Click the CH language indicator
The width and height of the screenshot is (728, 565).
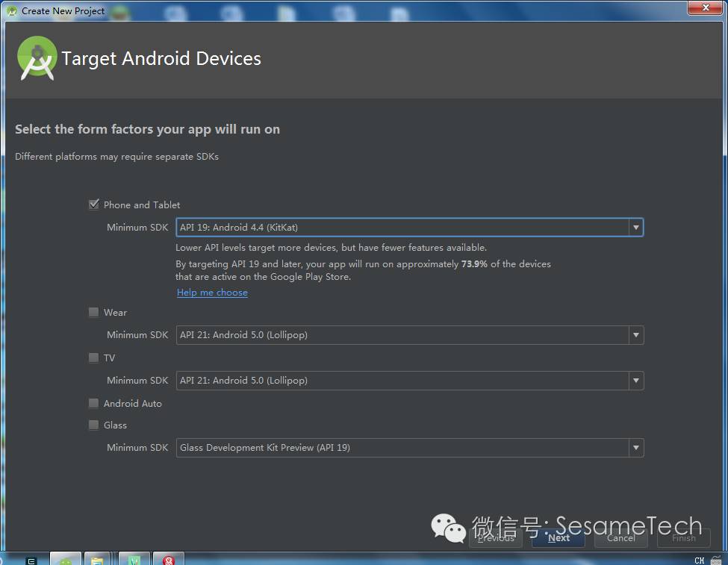(699, 561)
